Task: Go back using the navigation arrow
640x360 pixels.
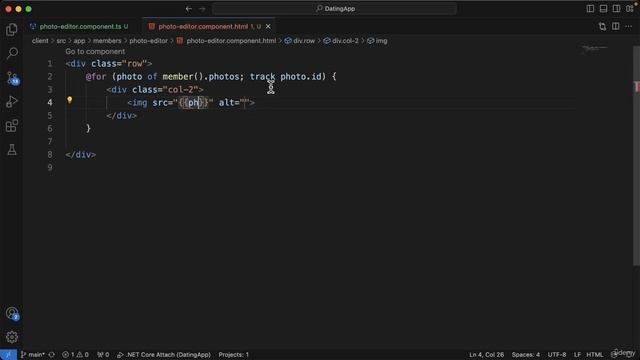Action: click(189, 9)
